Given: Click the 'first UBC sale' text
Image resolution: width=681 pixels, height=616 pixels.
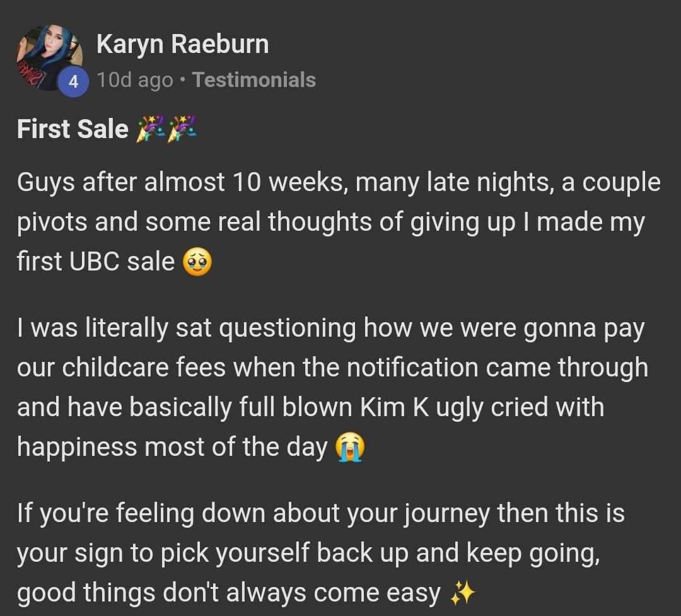Looking at the screenshot, I should tap(96, 262).
